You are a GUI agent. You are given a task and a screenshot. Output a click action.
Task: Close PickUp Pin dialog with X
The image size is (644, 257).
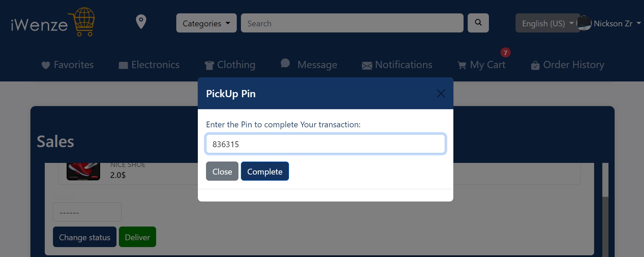(441, 93)
